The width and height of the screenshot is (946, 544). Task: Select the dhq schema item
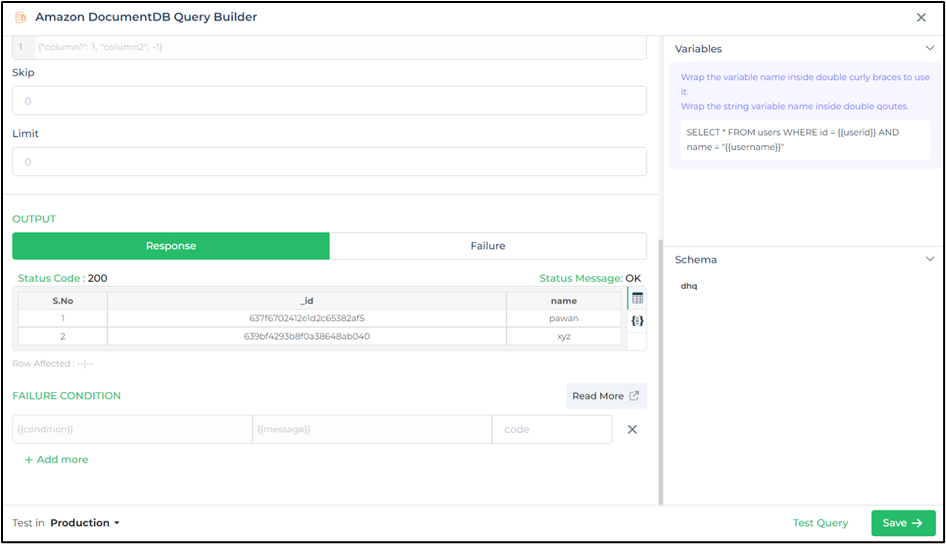pos(688,286)
